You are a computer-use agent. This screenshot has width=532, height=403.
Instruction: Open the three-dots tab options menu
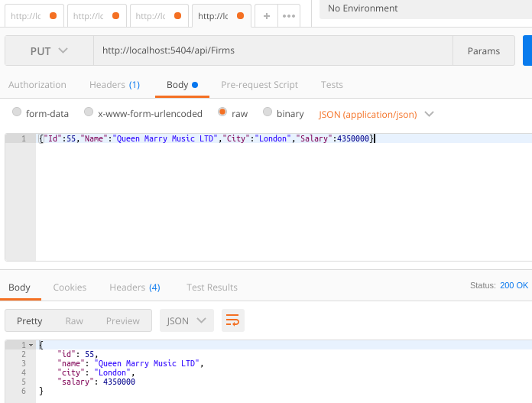click(x=288, y=15)
